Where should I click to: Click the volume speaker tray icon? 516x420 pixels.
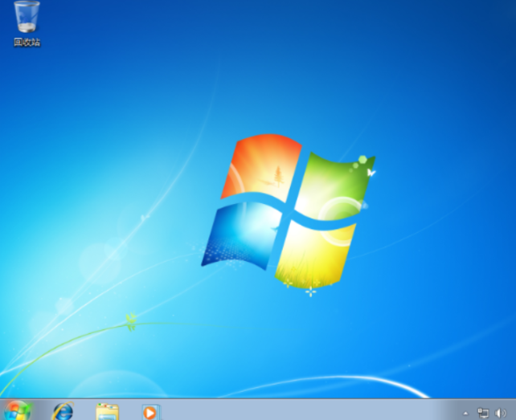[500, 413]
